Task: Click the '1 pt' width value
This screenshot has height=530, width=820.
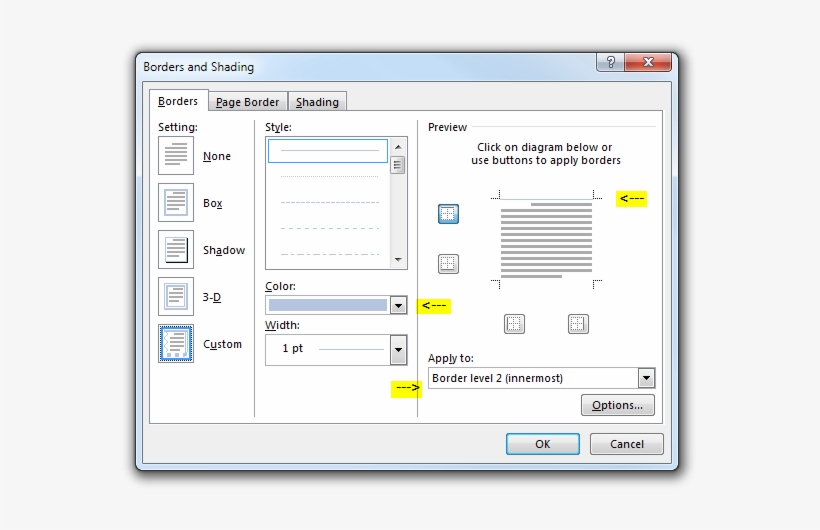Action: (292, 348)
